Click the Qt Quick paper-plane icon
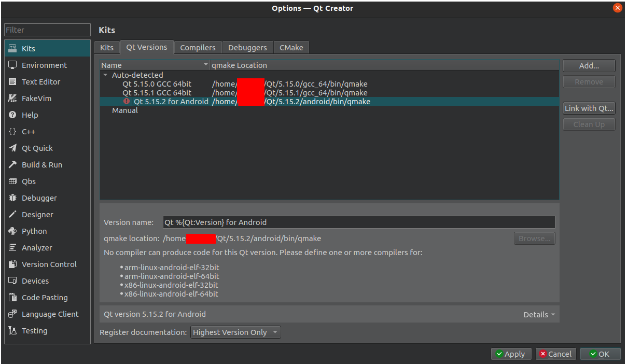This screenshot has width=627, height=364. point(13,148)
